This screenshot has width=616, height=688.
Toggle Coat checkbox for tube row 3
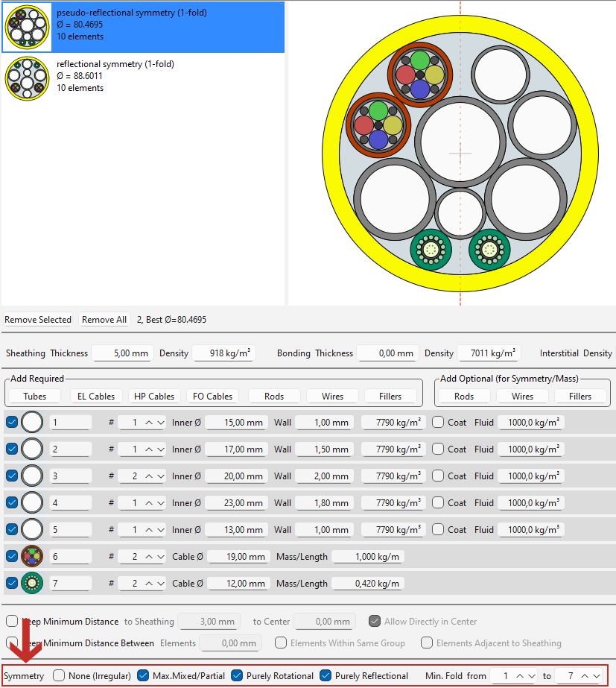(x=439, y=476)
